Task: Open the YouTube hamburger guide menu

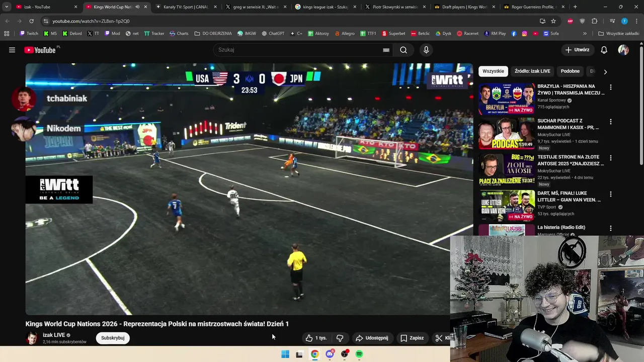Action: (12, 50)
